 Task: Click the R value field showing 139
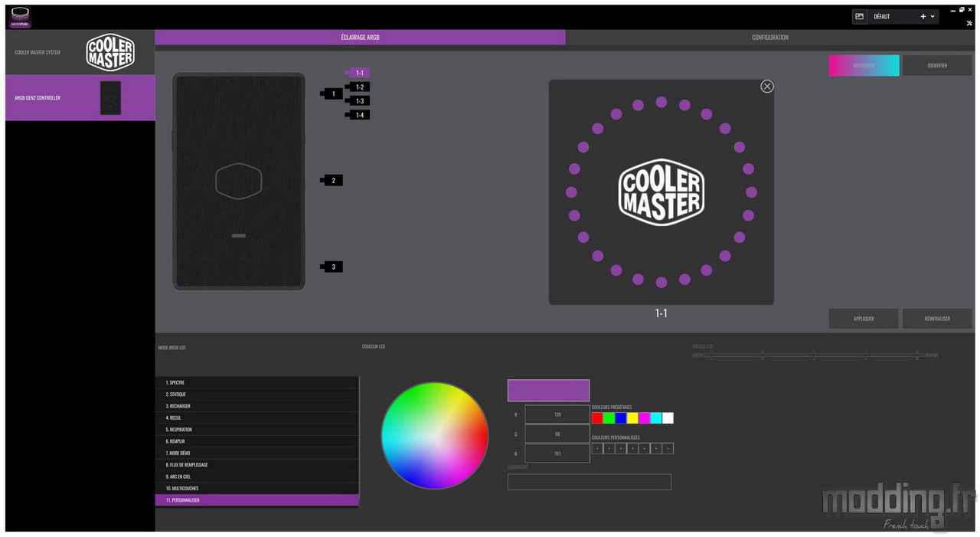(x=557, y=414)
